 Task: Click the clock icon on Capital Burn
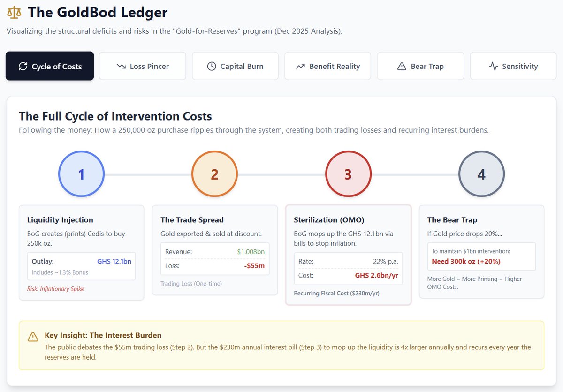(x=212, y=67)
